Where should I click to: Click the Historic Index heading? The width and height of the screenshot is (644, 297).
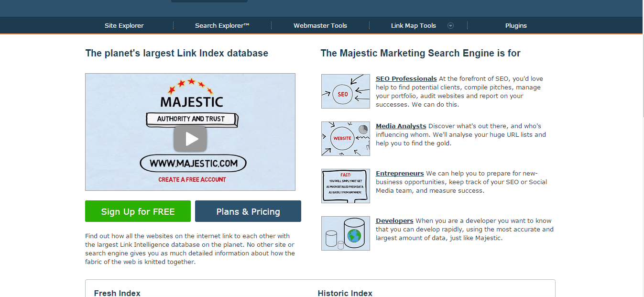point(345,293)
